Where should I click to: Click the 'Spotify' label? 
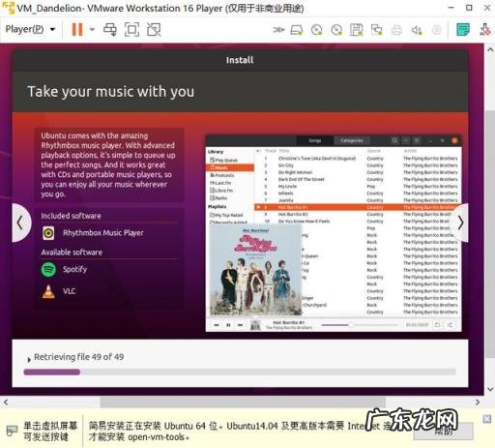click(74, 269)
